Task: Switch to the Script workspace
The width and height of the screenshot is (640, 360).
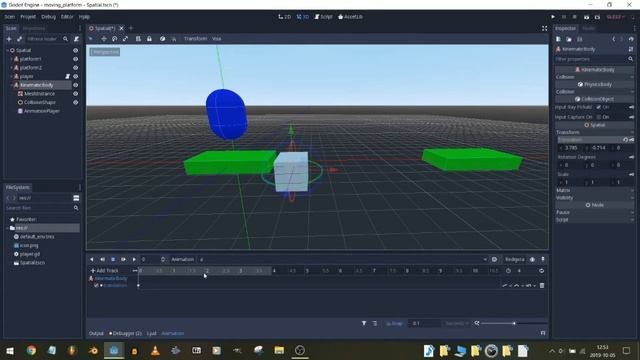Action: click(x=323, y=17)
